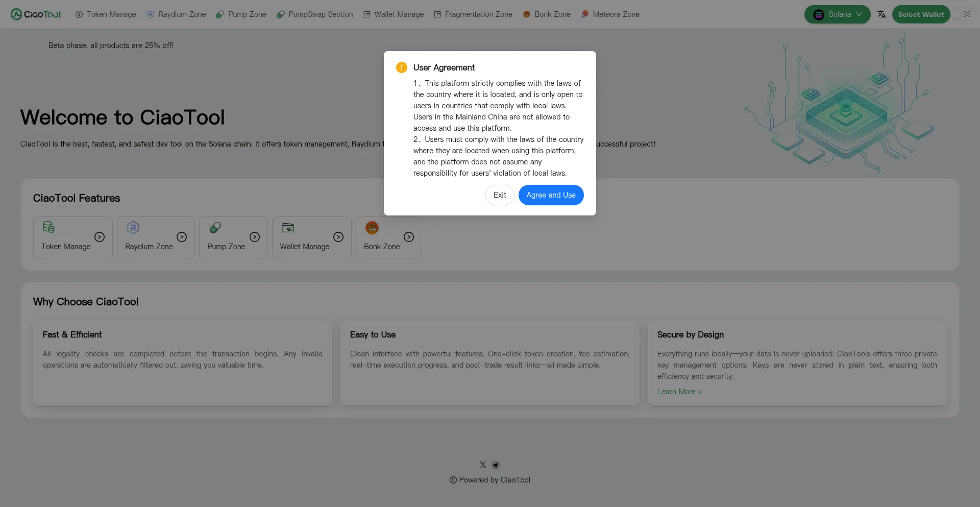
Task: Click the Agree and Use button
Action: pyautogui.click(x=551, y=195)
